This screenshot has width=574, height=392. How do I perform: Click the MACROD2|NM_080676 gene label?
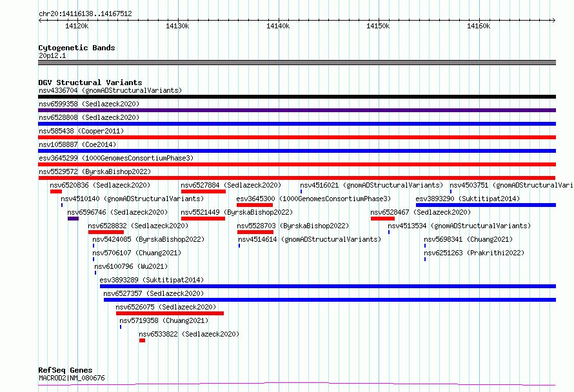point(72,378)
